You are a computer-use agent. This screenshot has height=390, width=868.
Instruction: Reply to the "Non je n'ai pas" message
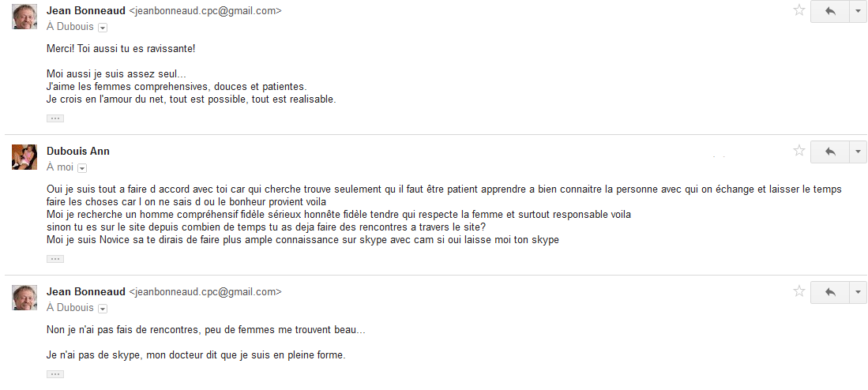pyautogui.click(x=829, y=292)
